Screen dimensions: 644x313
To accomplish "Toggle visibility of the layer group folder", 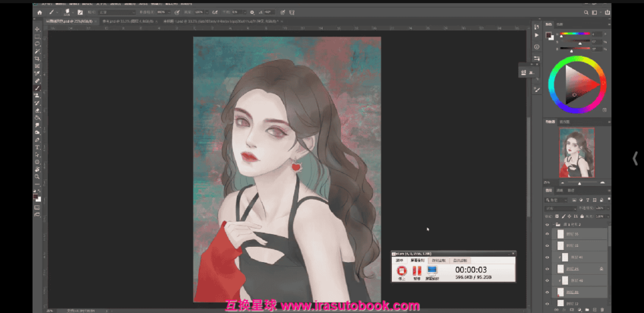I will pyautogui.click(x=547, y=225).
